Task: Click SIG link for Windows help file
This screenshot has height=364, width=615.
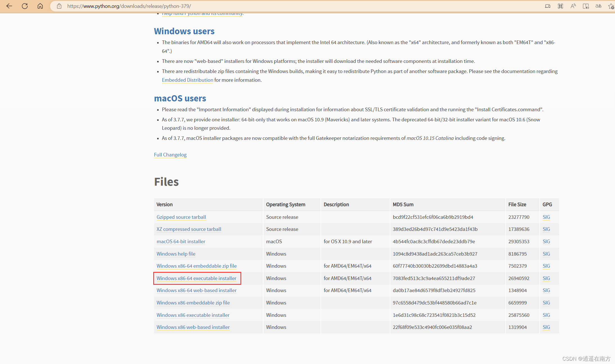Action: 546,254
